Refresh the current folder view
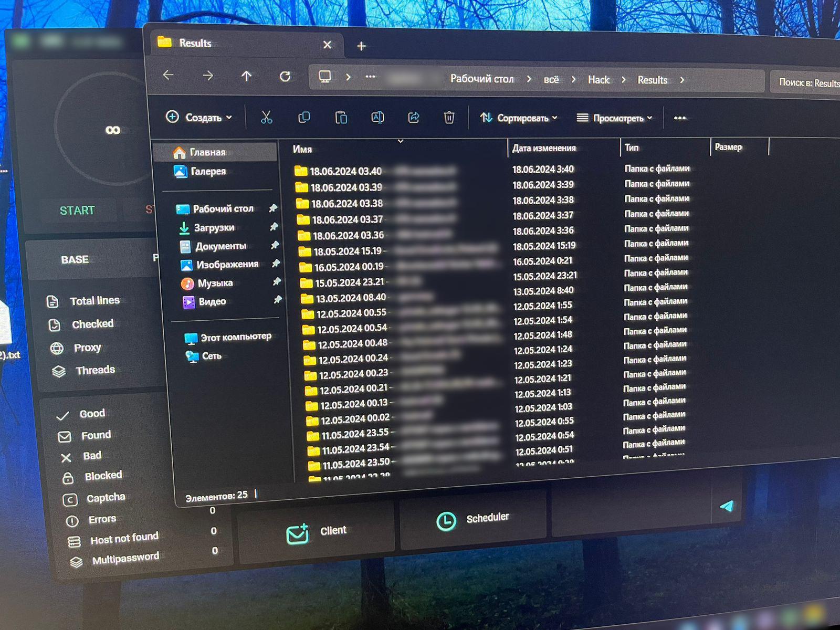The height and width of the screenshot is (630, 840). point(285,77)
